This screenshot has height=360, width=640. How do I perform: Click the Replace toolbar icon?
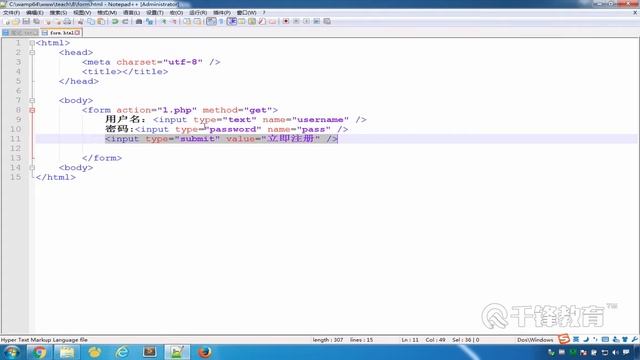tap(150, 21)
